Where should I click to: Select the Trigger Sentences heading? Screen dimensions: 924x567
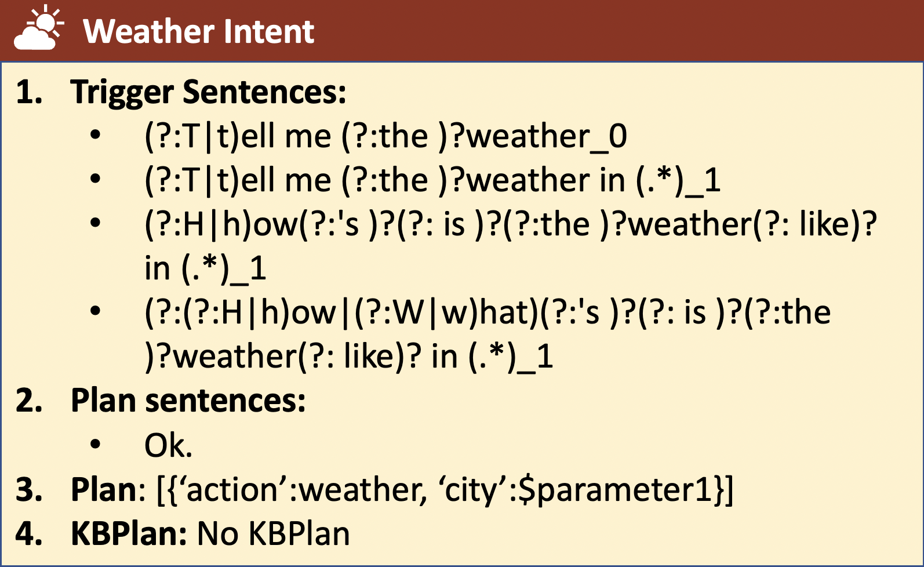tap(208, 93)
